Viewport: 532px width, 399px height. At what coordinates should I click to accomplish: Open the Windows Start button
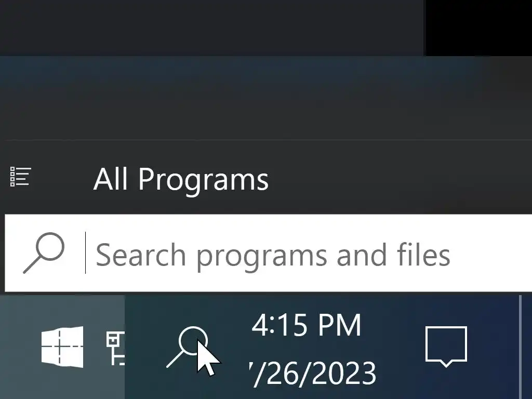coord(62,347)
